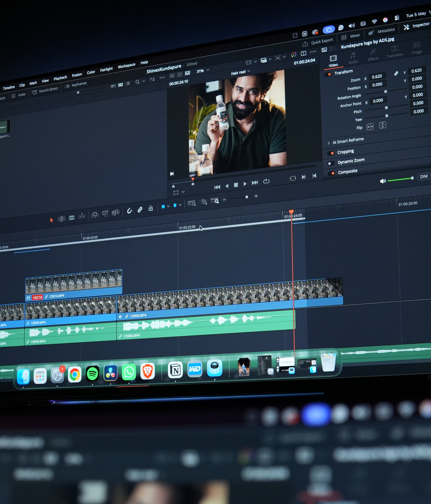Toggle Linked Selection chain icon
Screen dimensions: 431x504
pos(140,210)
